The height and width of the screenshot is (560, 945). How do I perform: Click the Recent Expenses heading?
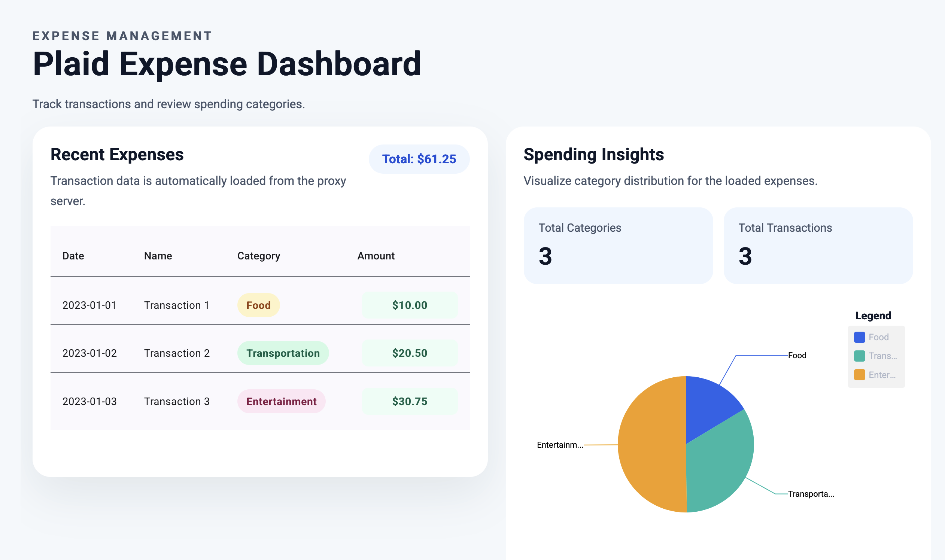pos(117,154)
